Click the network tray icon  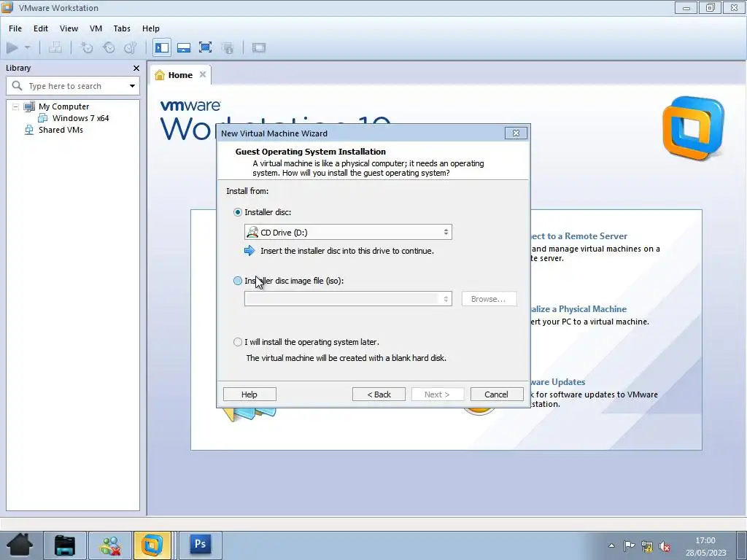pyautogui.click(x=647, y=545)
